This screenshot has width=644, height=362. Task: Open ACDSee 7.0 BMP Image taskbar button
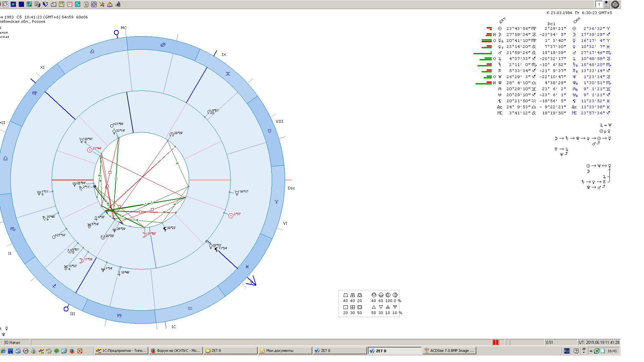(449, 351)
